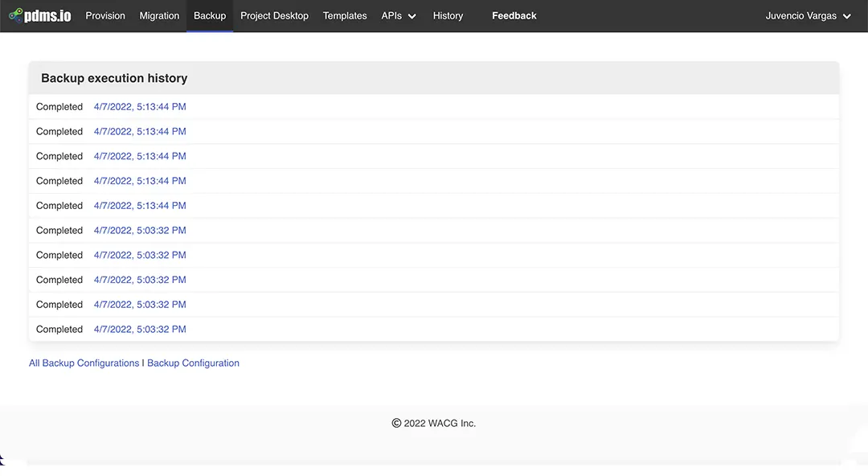The image size is (868, 476).
Task: Open the second backup entry in the list
Action: (x=140, y=132)
